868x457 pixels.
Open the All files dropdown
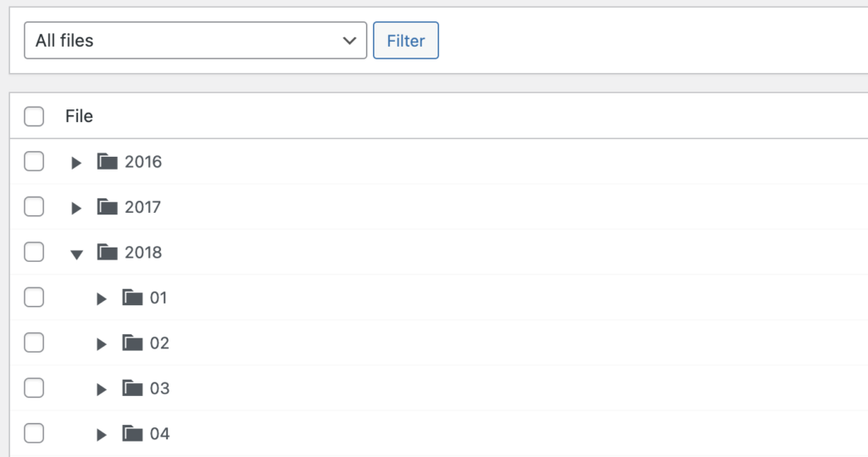196,41
